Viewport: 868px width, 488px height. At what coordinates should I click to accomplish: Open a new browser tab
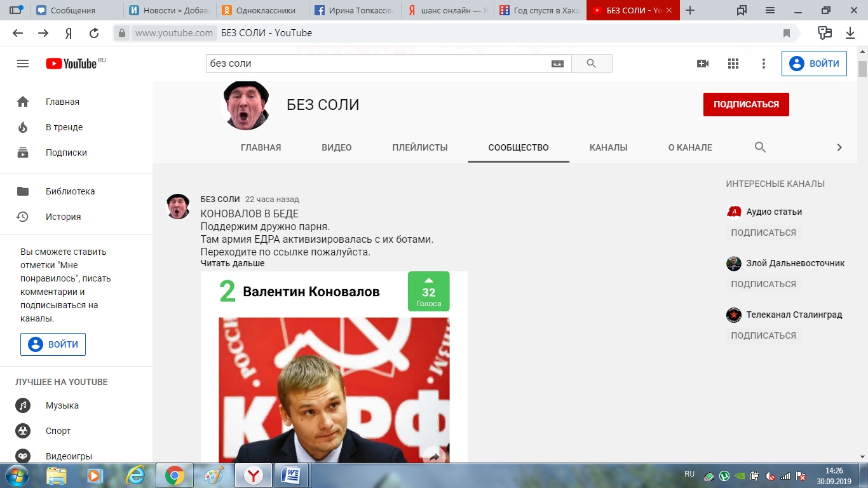(x=690, y=10)
